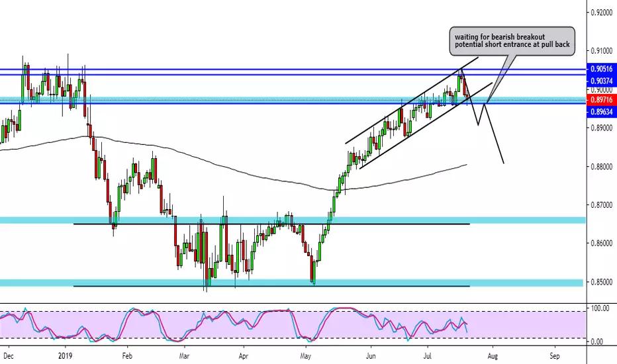Click the 0.87000 price axis value
The width and height of the screenshot is (617, 364).
point(602,205)
